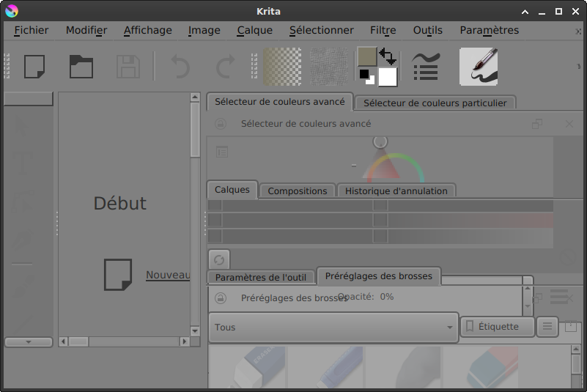Switch to Paramètres de l'outil tab
The image size is (587, 392).
click(x=261, y=277)
